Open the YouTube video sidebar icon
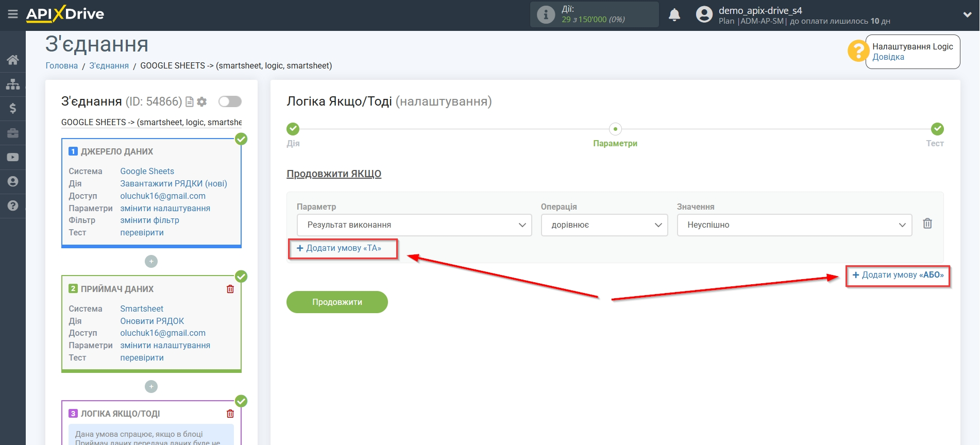The height and width of the screenshot is (445, 980). point(13,157)
